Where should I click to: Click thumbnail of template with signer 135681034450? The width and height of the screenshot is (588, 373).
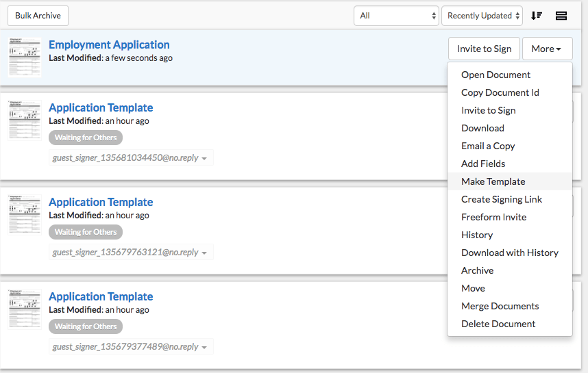coord(25,120)
